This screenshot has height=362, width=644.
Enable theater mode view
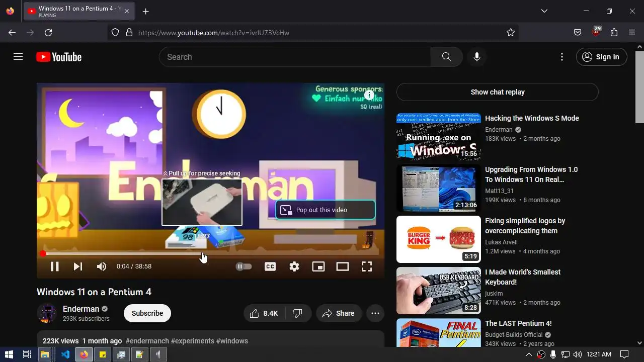tap(343, 266)
